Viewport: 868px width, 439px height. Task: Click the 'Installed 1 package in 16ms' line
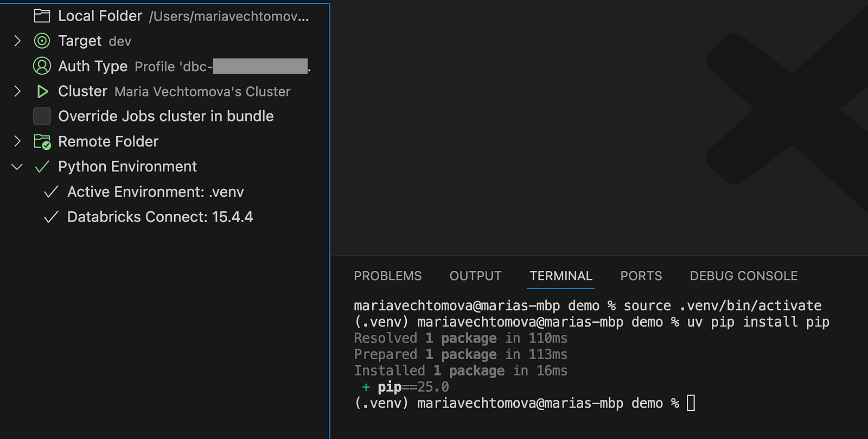(x=461, y=371)
